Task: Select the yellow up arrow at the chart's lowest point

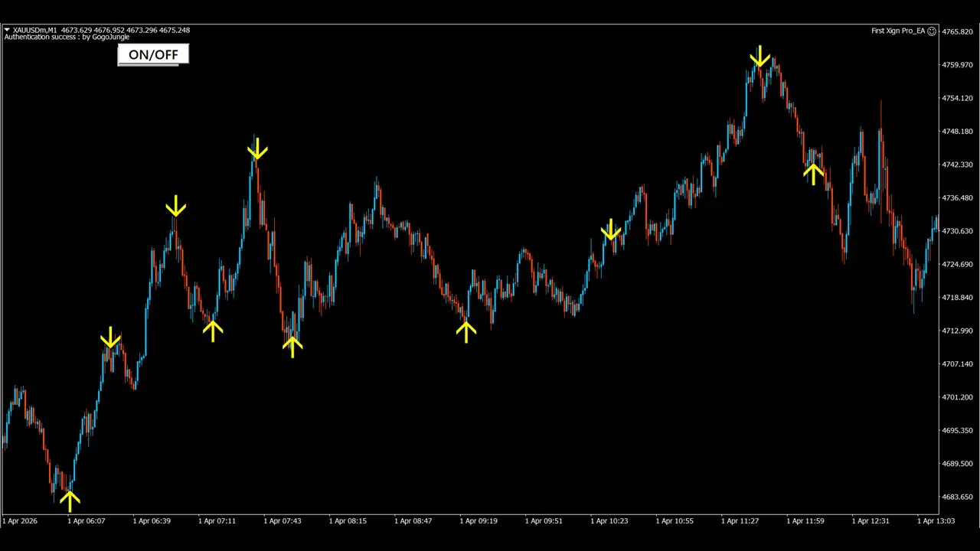Action: (70, 500)
